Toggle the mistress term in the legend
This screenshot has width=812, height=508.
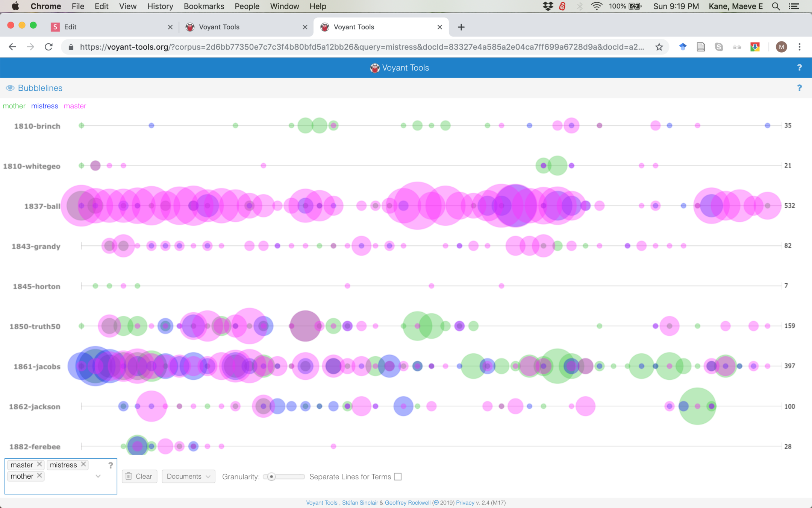point(44,106)
